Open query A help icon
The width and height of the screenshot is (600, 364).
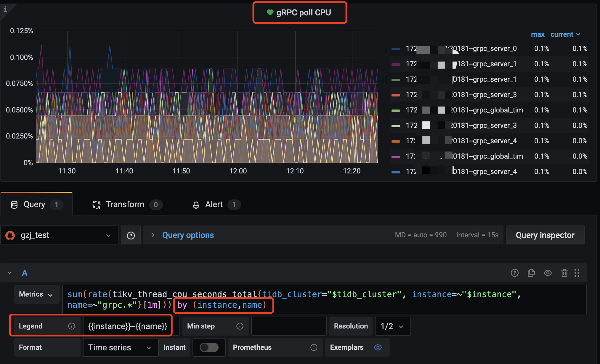(514, 273)
